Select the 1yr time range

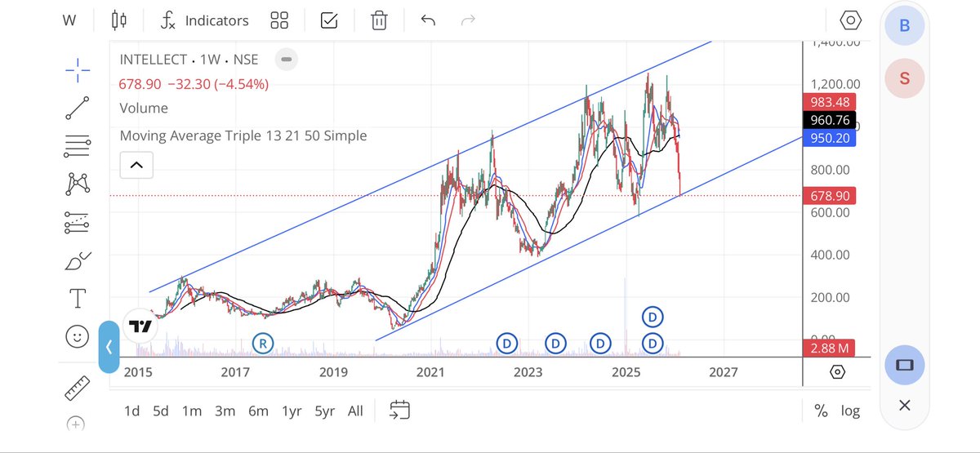pos(292,411)
